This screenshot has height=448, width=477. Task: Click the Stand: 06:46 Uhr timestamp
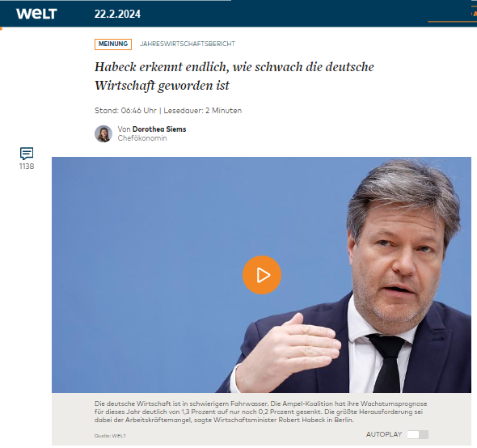[125, 111]
